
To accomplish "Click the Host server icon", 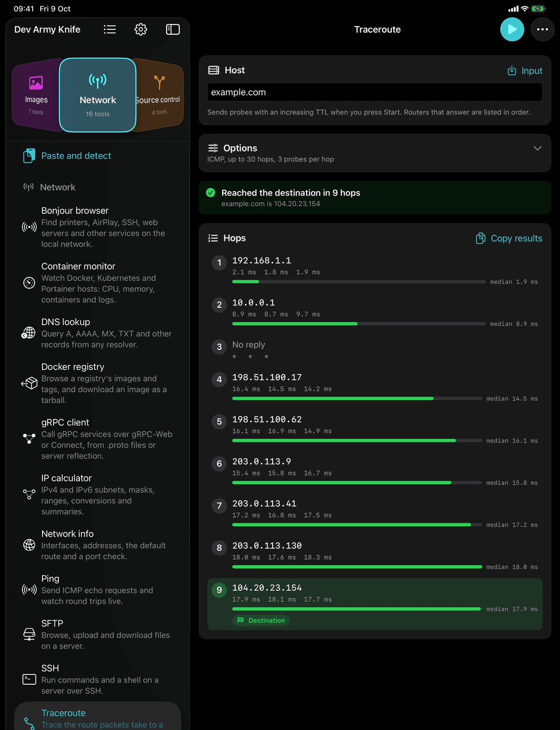I will click(x=214, y=70).
